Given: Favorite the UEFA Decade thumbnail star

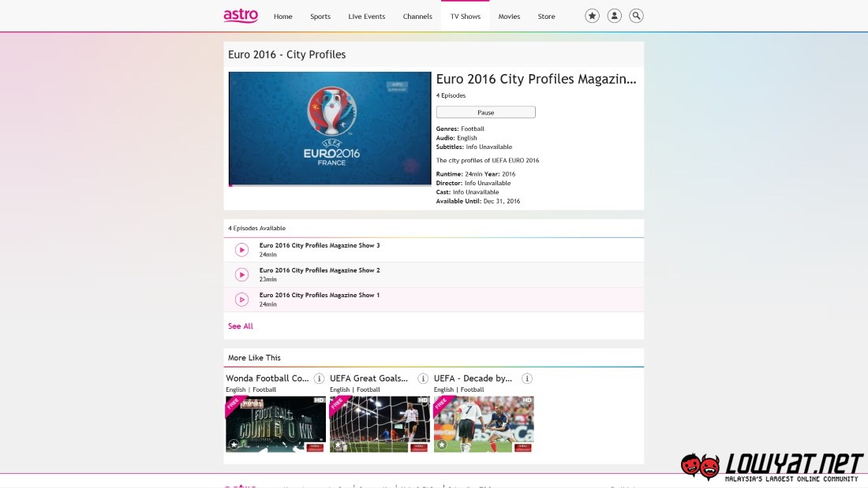Looking at the screenshot, I should pos(442,445).
